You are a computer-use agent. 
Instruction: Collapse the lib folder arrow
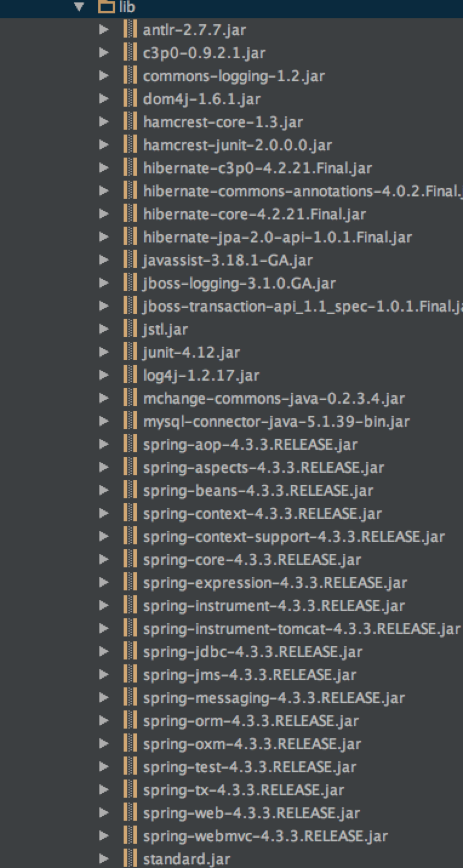tap(78, 7)
